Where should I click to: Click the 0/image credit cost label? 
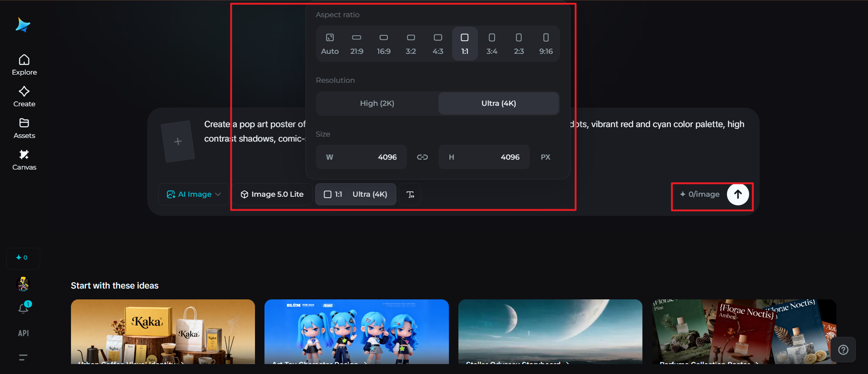[x=700, y=194]
